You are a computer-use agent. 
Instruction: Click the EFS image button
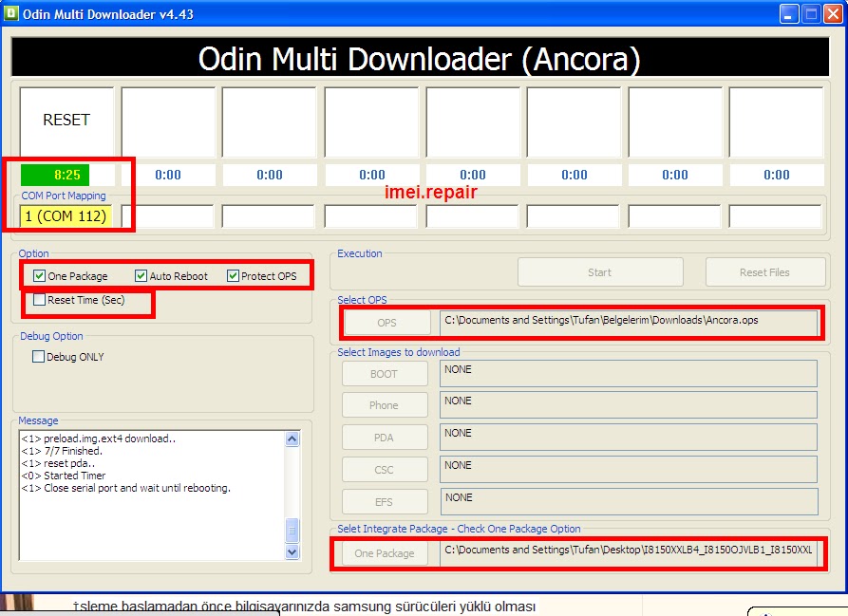tap(385, 502)
